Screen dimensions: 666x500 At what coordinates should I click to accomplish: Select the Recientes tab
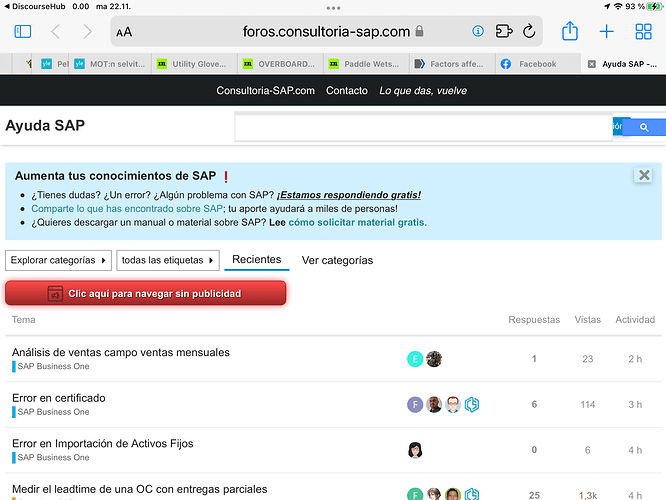pyautogui.click(x=257, y=260)
